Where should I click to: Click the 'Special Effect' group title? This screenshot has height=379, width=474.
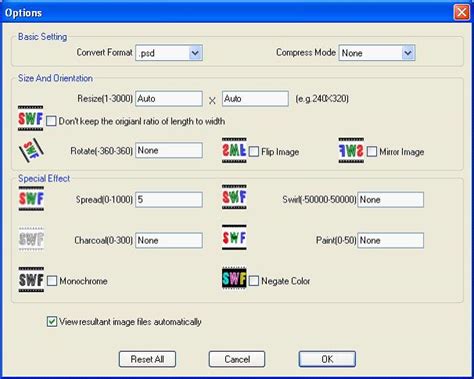tap(44, 178)
